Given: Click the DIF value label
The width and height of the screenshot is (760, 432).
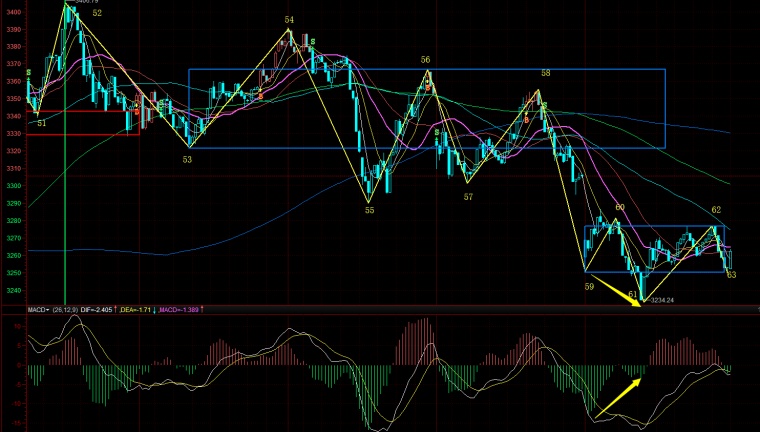Looking at the screenshot, I should pyautogui.click(x=97, y=310).
